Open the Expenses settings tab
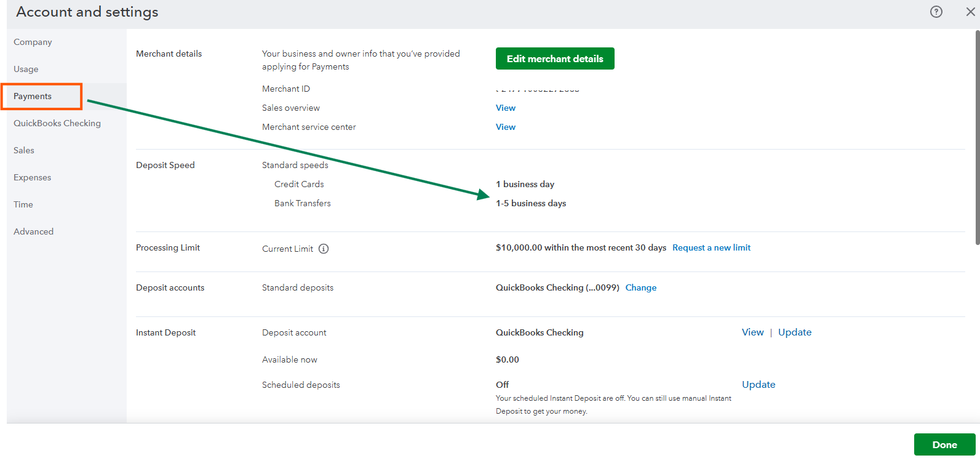This screenshot has width=980, height=458. click(x=32, y=177)
